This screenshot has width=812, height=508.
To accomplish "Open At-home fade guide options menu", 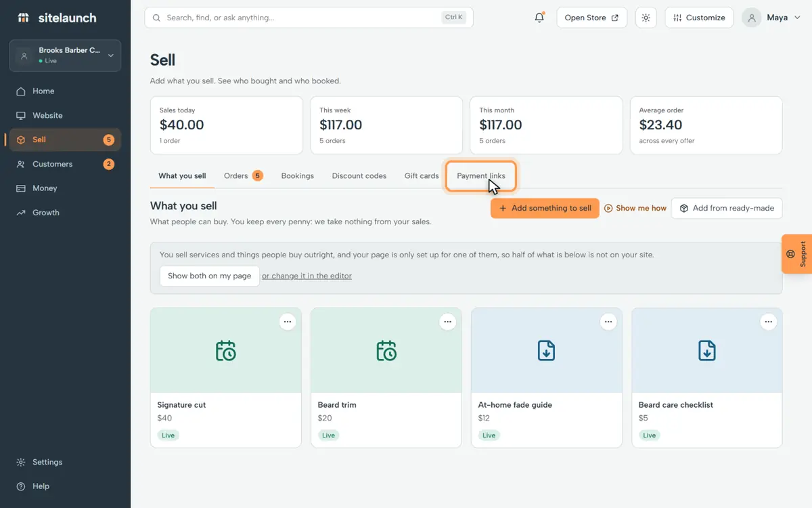I will click(608, 322).
